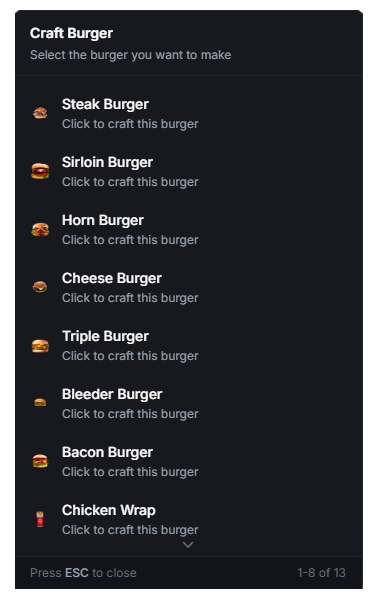This screenshot has width=376, height=603.
Task: Click the Steak Burger icon
Action: (x=40, y=113)
